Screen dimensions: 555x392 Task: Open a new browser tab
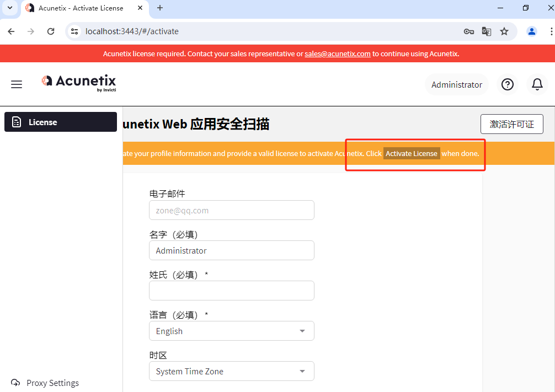pos(160,8)
